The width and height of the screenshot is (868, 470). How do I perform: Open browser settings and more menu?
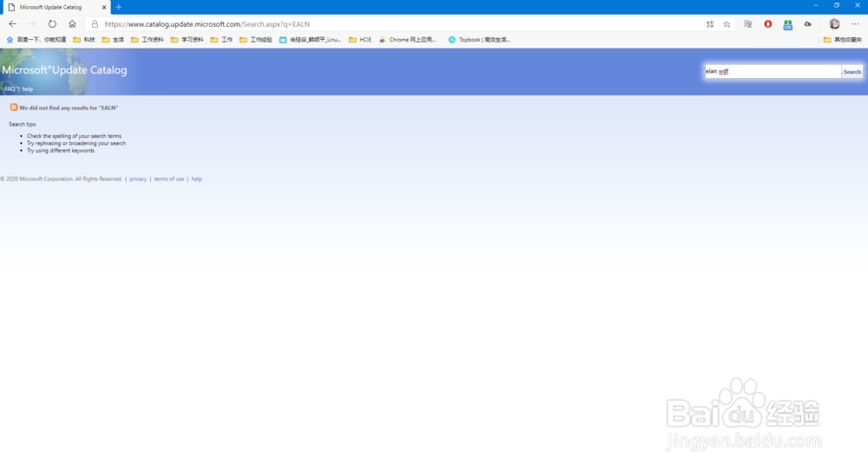(855, 23)
